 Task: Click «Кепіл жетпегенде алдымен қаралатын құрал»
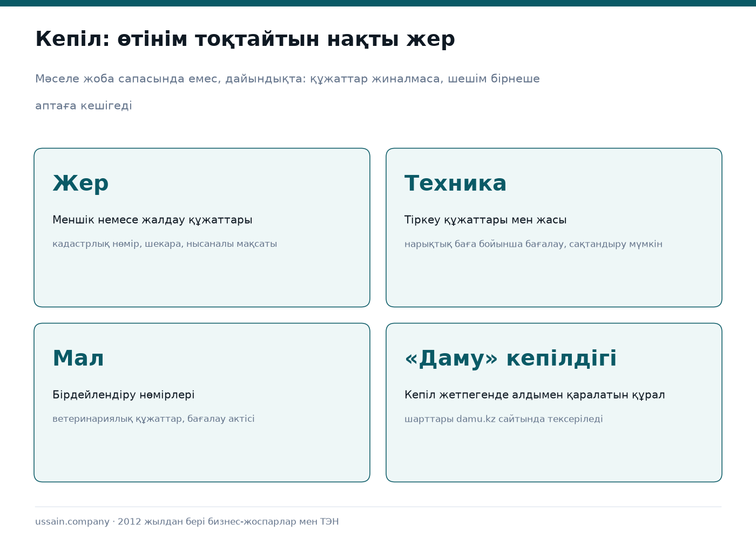[x=535, y=395]
